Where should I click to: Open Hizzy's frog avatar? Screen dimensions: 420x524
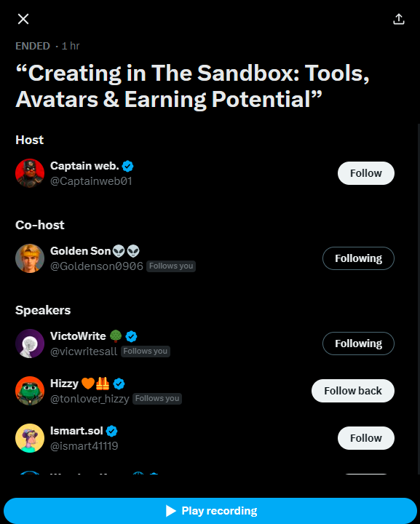(30, 391)
